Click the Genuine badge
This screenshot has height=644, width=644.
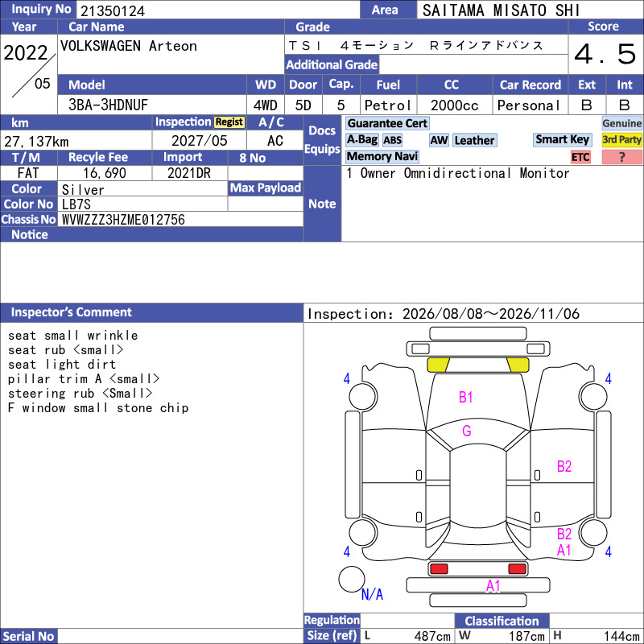tap(621, 123)
